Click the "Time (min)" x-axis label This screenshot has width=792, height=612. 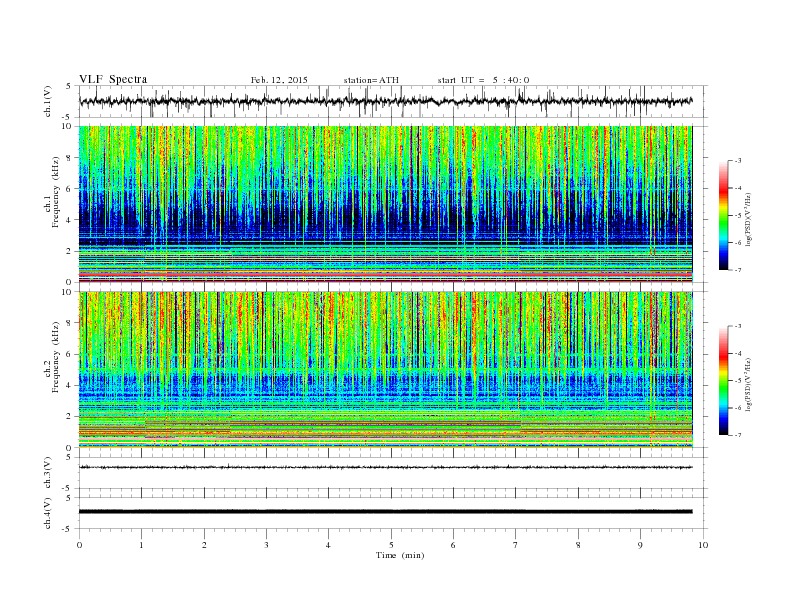coord(400,555)
